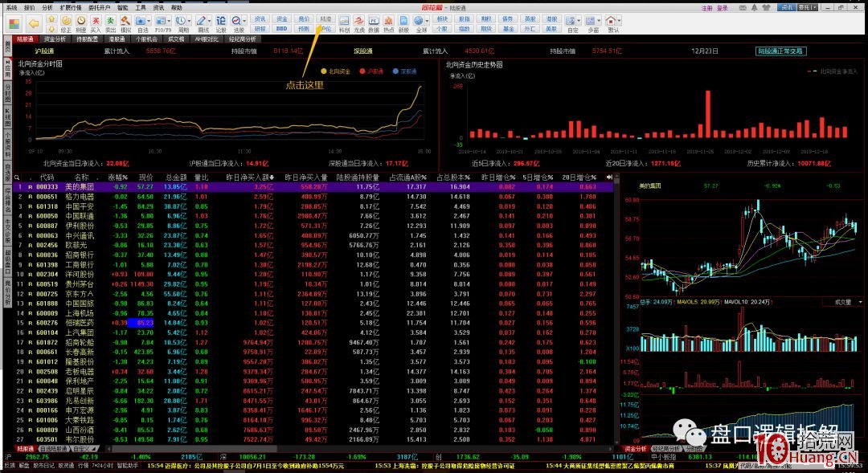Screen dimensions: 868x473
Task: Switch to the 持股配置 tab
Action: tap(87, 39)
